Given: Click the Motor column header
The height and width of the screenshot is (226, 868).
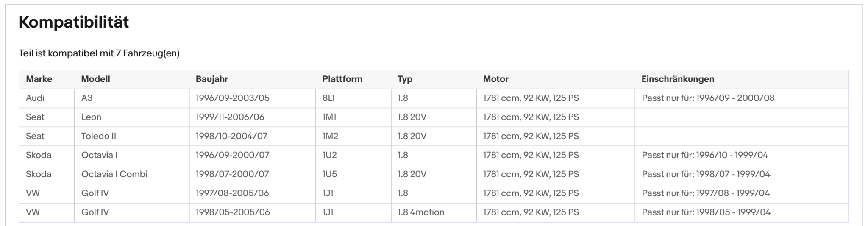Looking at the screenshot, I should click(x=556, y=79).
